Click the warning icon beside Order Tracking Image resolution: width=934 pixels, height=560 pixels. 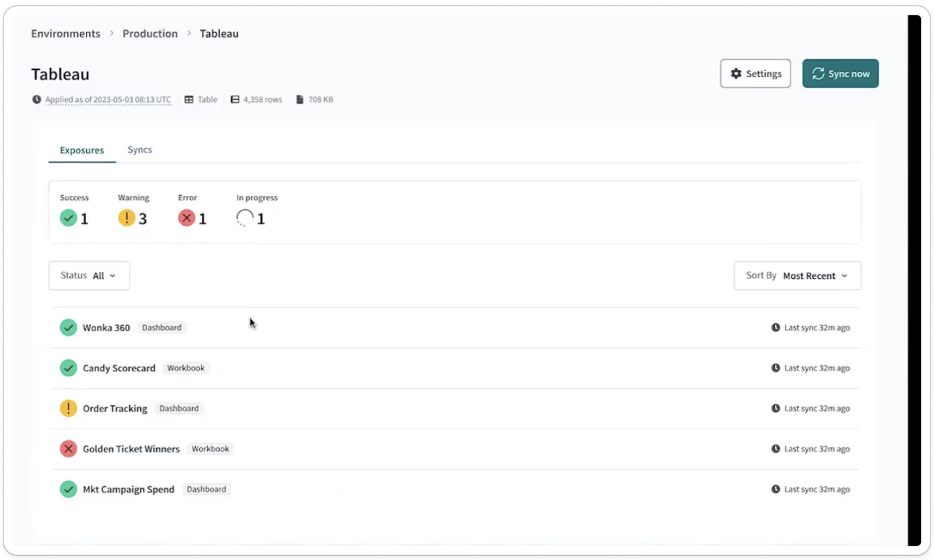point(68,408)
